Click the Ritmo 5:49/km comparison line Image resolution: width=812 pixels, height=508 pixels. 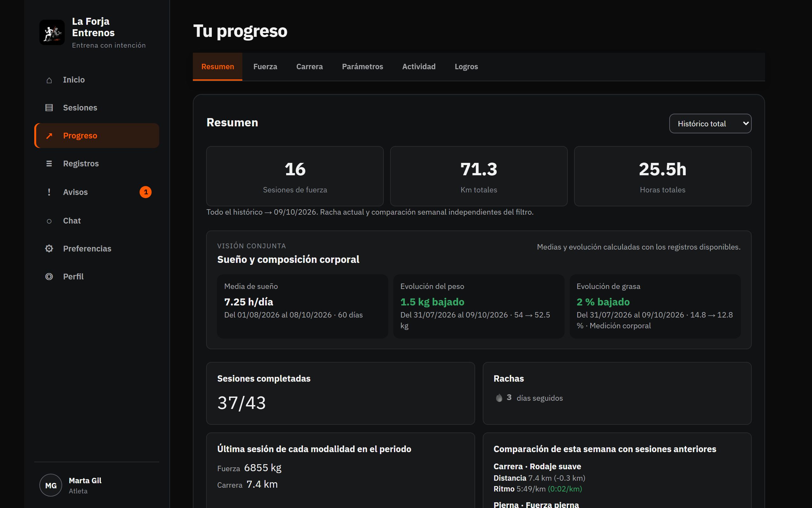[x=538, y=489]
